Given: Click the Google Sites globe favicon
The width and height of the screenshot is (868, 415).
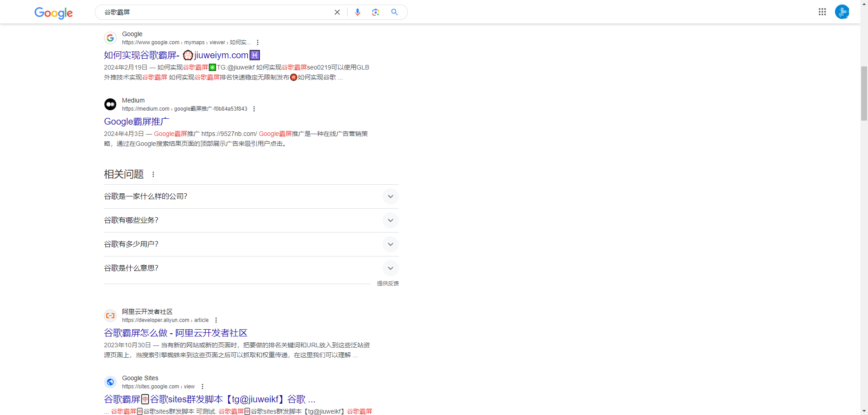Looking at the screenshot, I should 110,382.
